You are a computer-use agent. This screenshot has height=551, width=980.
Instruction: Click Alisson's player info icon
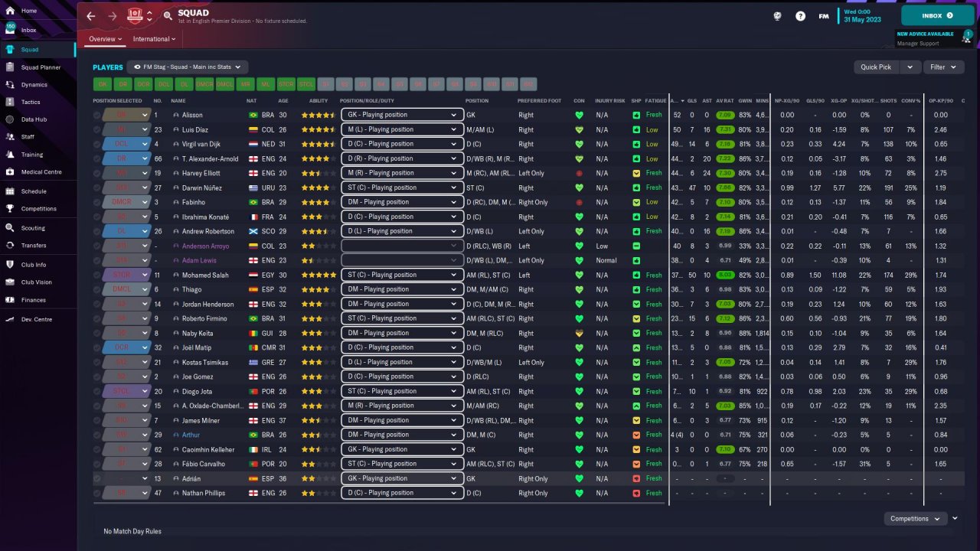[x=176, y=116]
